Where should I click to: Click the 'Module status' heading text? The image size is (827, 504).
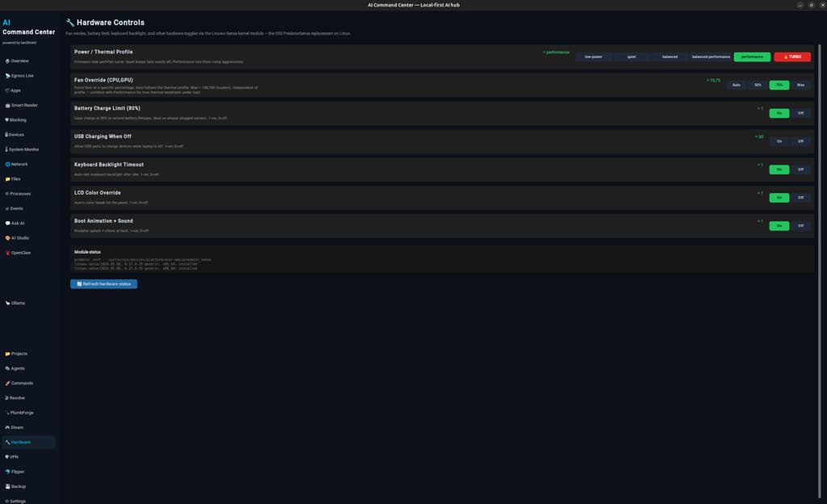(x=87, y=252)
